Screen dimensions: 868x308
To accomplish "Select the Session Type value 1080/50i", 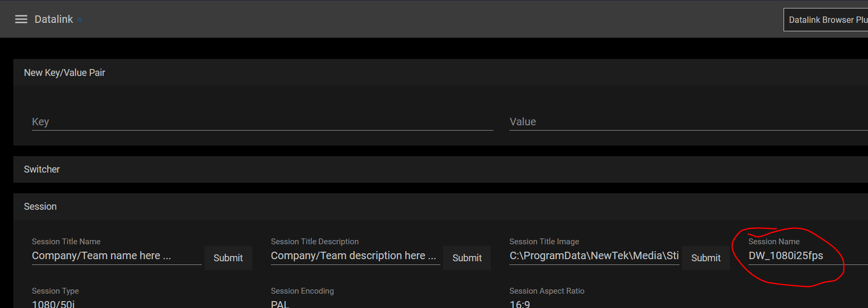I will tap(53, 304).
